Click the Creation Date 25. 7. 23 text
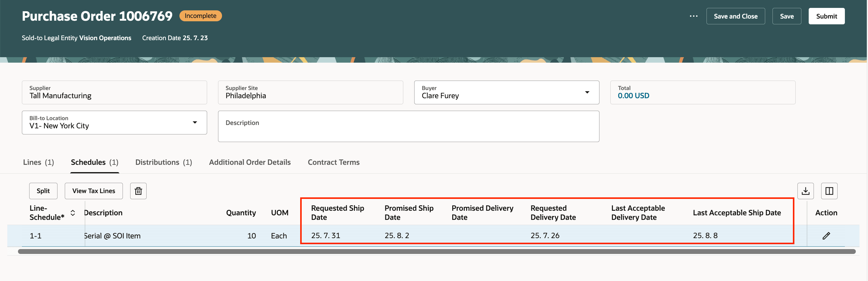 [x=175, y=38]
